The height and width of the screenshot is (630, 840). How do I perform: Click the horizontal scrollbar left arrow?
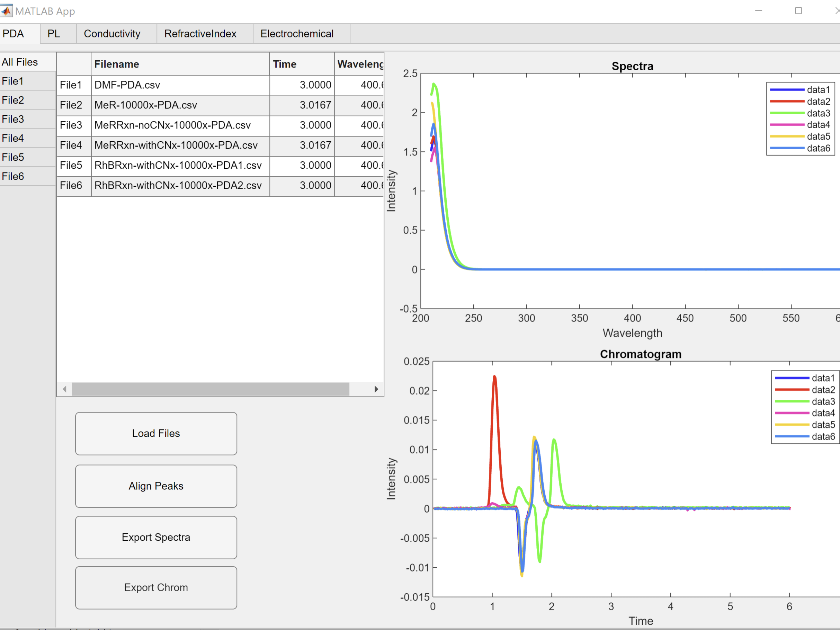click(x=64, y=389)
